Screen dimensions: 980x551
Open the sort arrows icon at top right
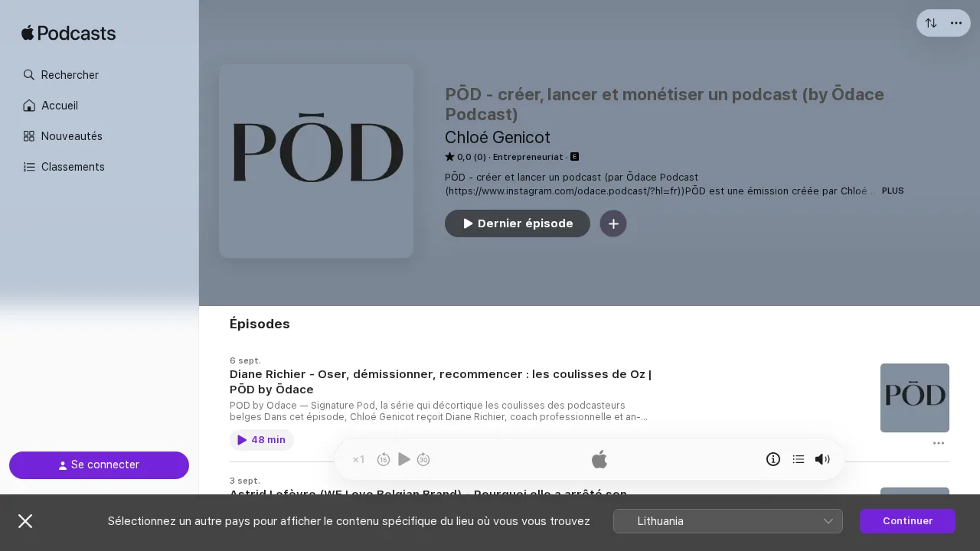pos(931,23)
